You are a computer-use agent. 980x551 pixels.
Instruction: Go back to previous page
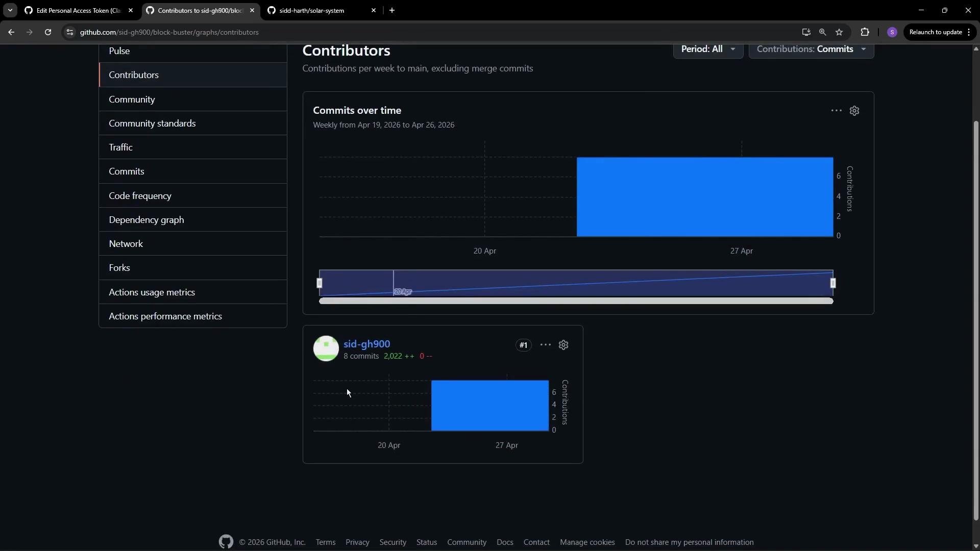click(11, 32)
